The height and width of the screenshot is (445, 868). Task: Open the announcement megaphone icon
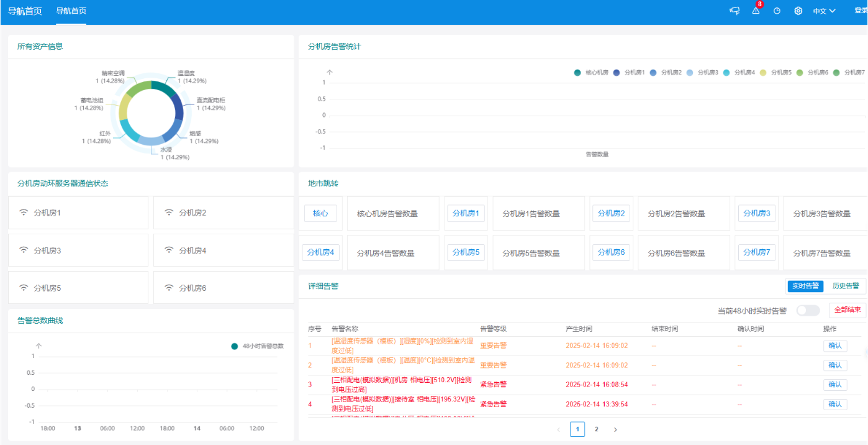[735, 11]
